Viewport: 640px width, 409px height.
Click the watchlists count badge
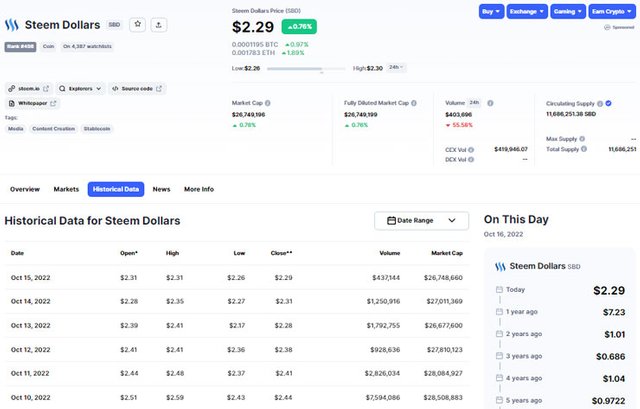87,47
